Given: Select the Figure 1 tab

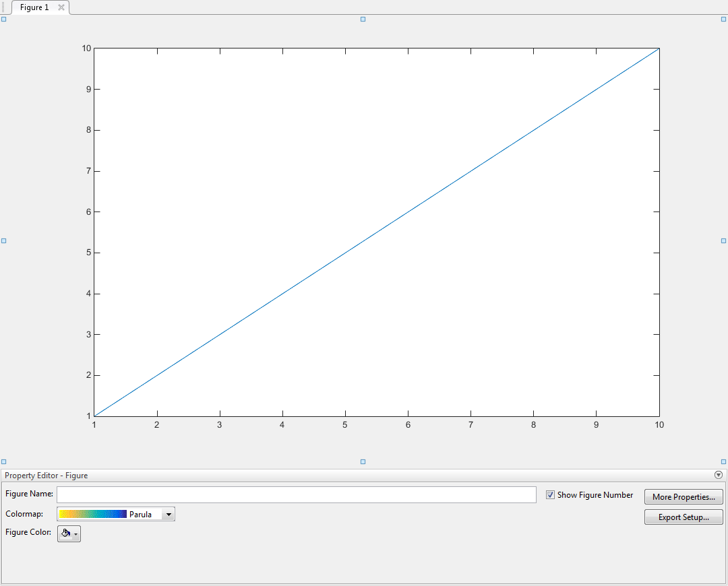Looking at the screenshot, I should click(x=34, y=7).
